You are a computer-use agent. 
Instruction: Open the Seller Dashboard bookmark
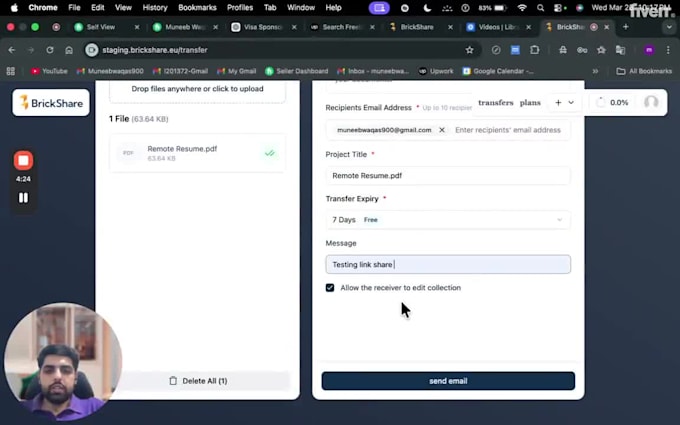point(297,71)
